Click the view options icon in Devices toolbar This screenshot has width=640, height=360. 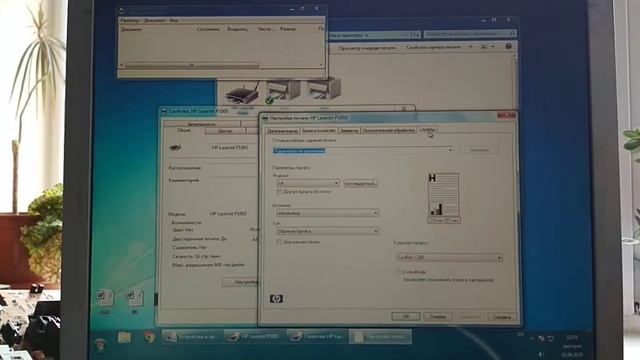484,47
